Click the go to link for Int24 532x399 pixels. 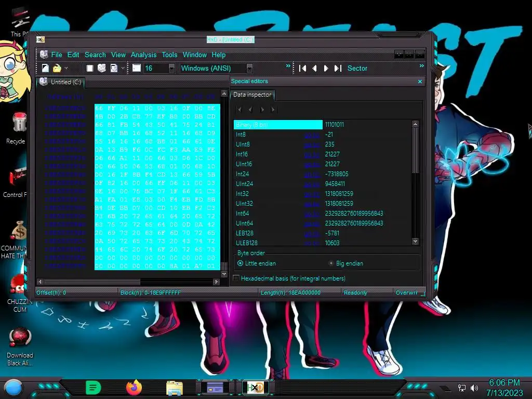coord(312,174)
